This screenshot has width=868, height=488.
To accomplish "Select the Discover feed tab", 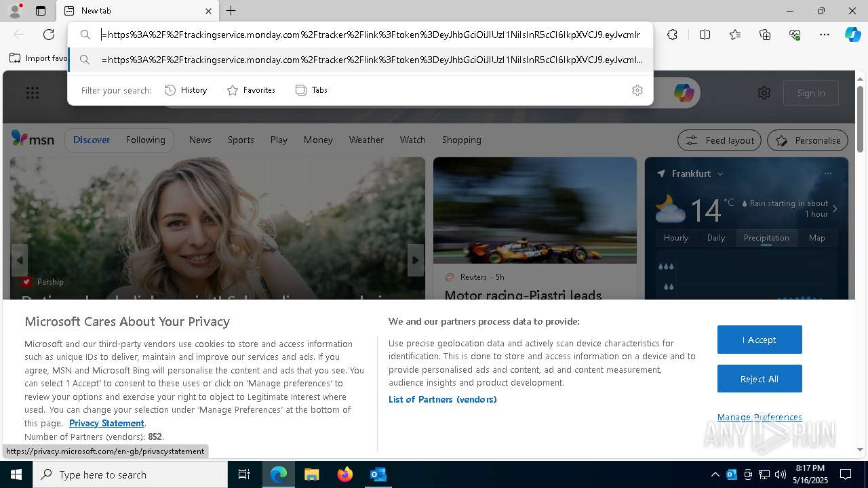I will coord(92,140).
